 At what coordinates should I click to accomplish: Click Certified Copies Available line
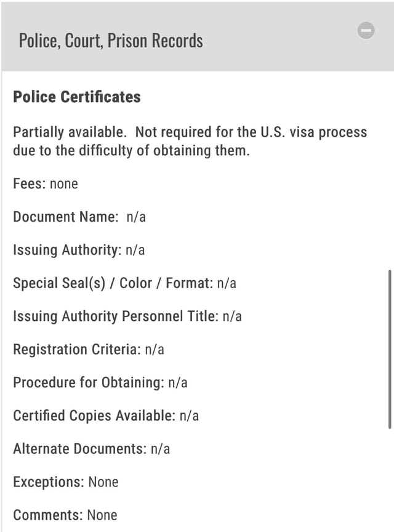(x=106, y=416)
